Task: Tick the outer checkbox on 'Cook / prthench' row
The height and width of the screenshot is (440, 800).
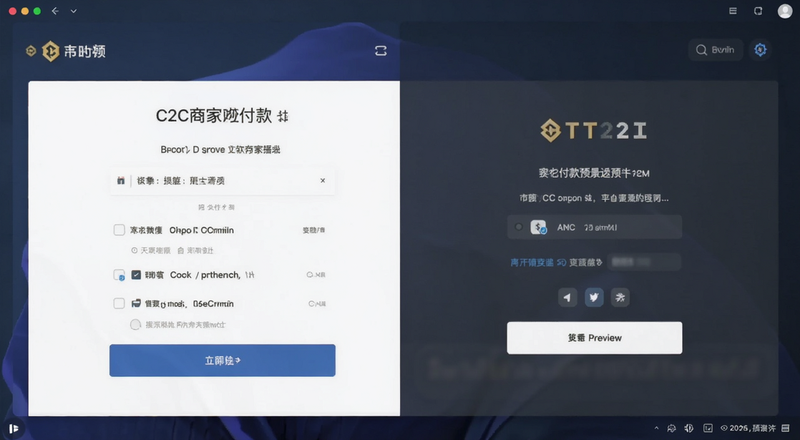Action: (x=119, y=275)
